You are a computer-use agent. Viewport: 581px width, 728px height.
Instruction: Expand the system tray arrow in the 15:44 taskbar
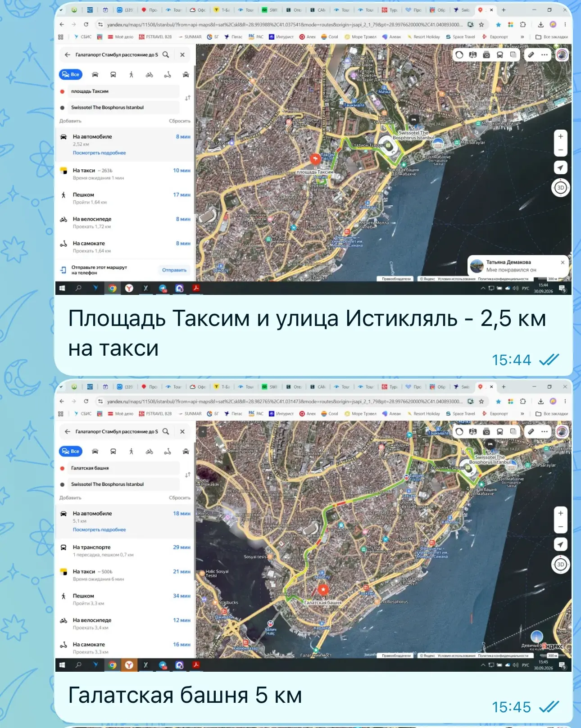[x=483, y=288]
